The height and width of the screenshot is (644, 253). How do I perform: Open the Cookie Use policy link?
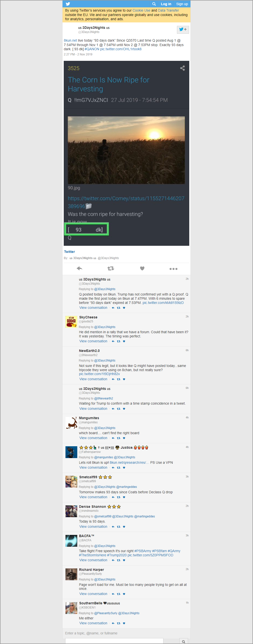coord(141,11)
